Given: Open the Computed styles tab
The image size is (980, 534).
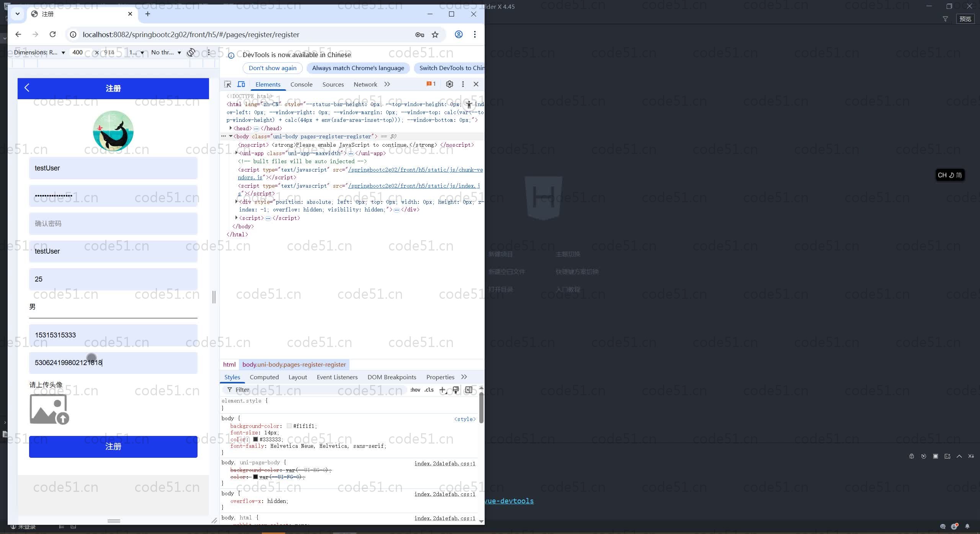Looking at the screenshot, I should point(264,377).
